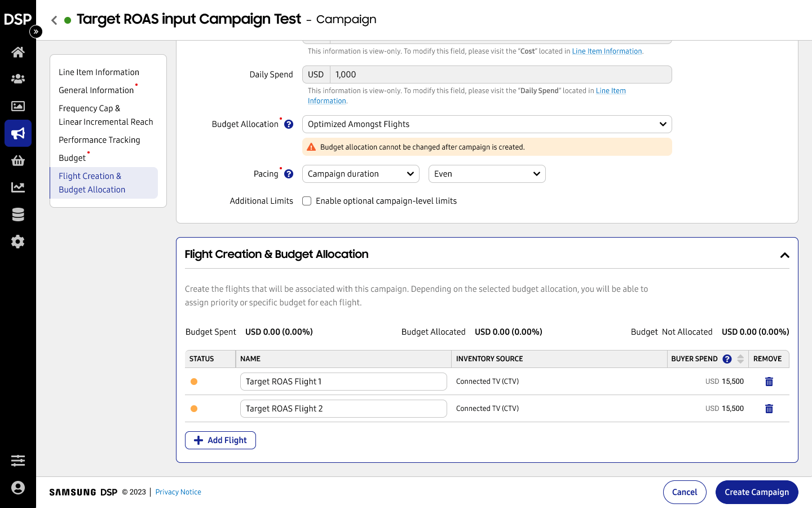Screen dimensions: 812x508
Task: Click the Target ROAS Flight 2 name field
Action: (343, 409)
